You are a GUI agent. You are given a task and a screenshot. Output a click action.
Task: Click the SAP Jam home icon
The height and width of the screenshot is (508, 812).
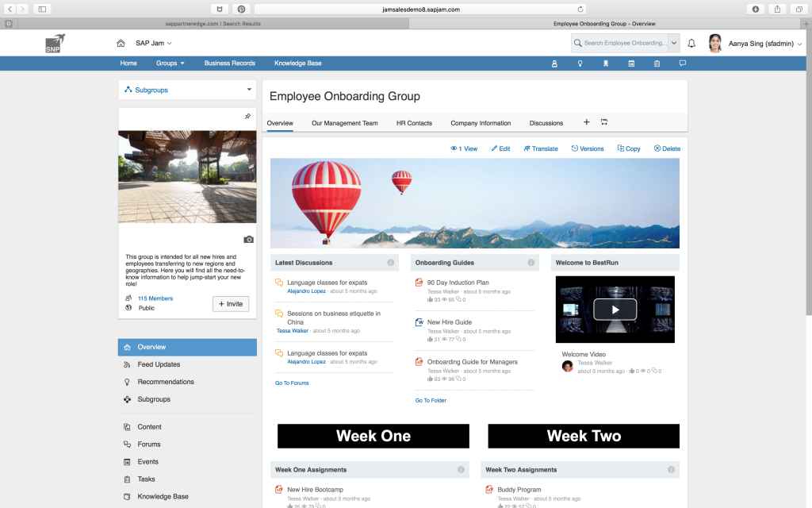coord(121,43)
